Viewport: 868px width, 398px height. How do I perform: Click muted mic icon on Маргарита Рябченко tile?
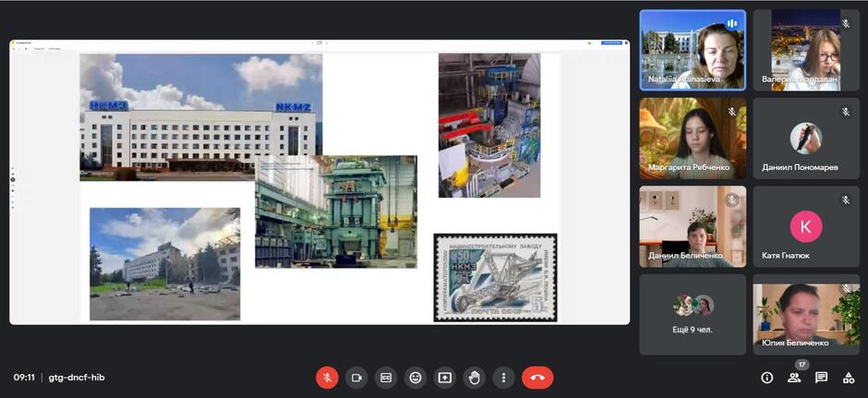pos(732,112)
